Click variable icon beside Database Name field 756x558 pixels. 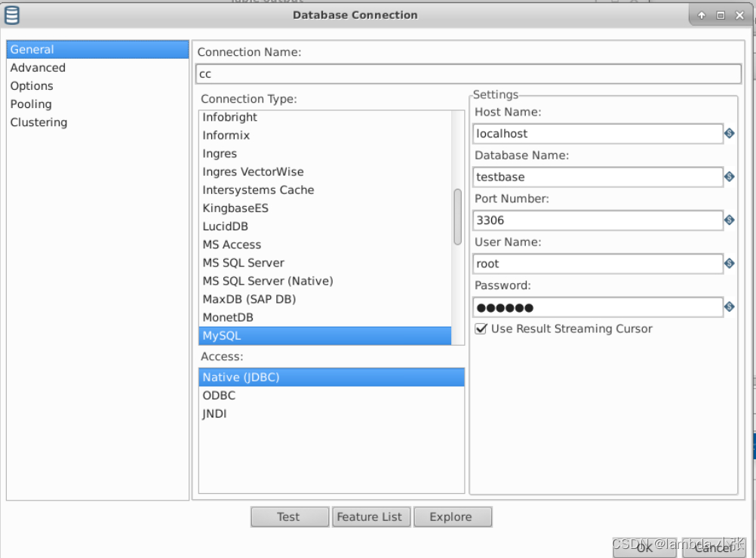729,177
